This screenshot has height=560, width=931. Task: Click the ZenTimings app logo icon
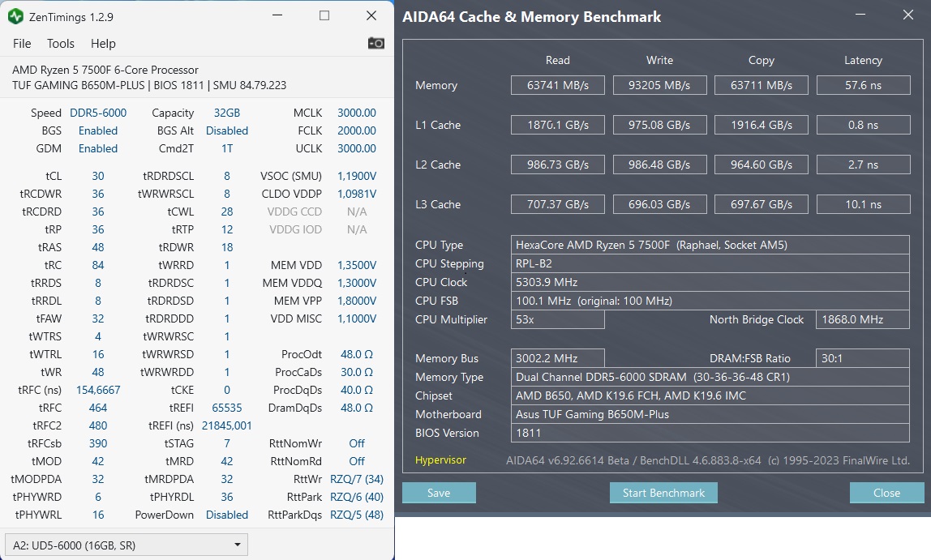[16, 15]
